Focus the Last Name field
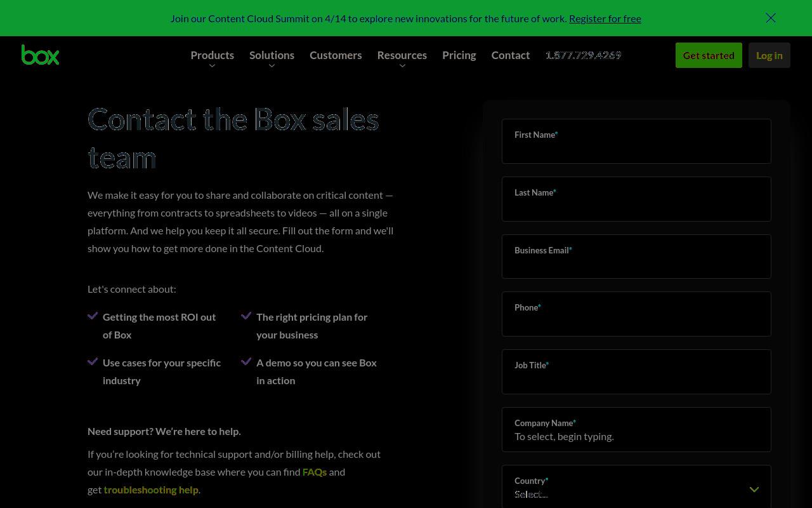812x508 pixels. [636, 199]
